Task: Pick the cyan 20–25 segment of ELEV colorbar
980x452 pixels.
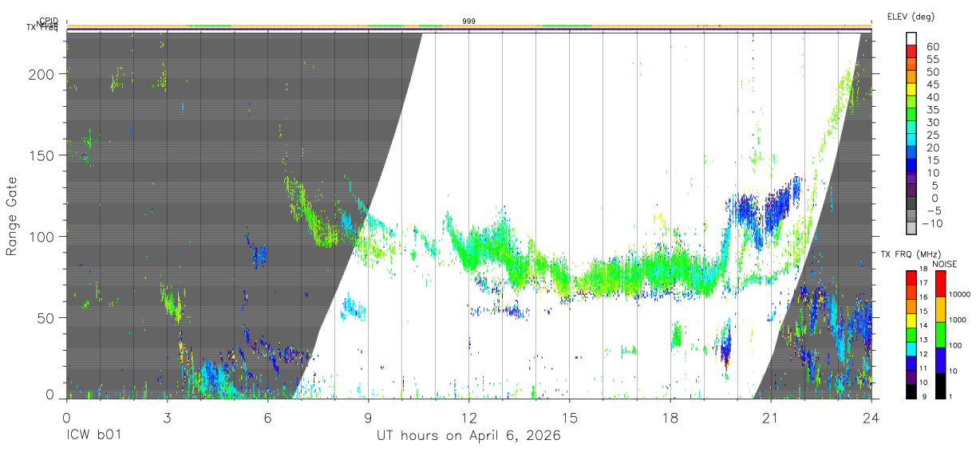Action: [912, 139]
